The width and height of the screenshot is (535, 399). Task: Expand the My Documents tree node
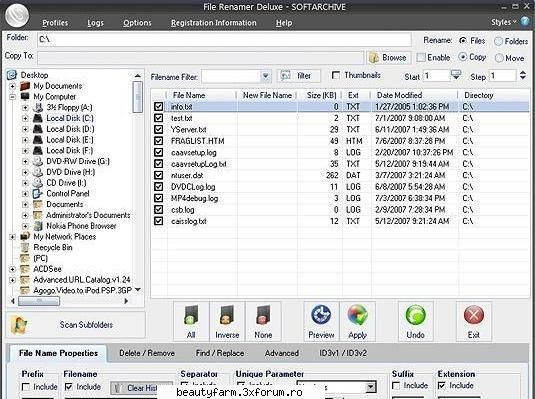pyautogui.click(x=13, y=86)
